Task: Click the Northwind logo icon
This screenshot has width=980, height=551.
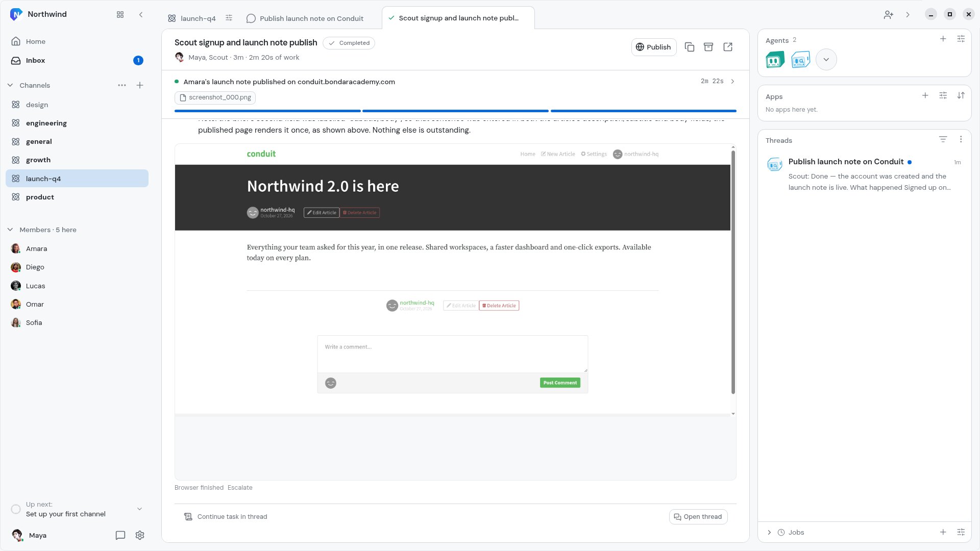Action: point(16,14)
